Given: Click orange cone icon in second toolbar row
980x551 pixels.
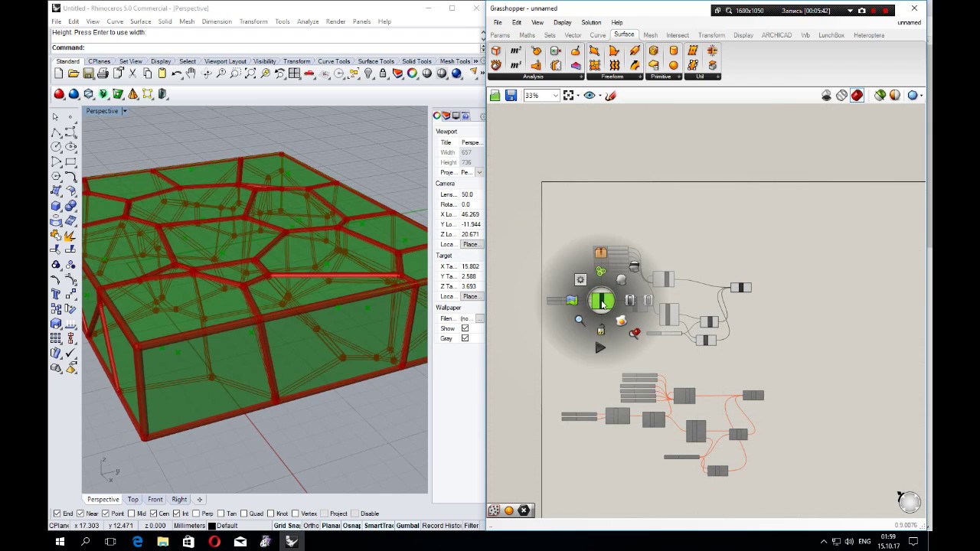Looking at the screenshot, I should [132, 94].
